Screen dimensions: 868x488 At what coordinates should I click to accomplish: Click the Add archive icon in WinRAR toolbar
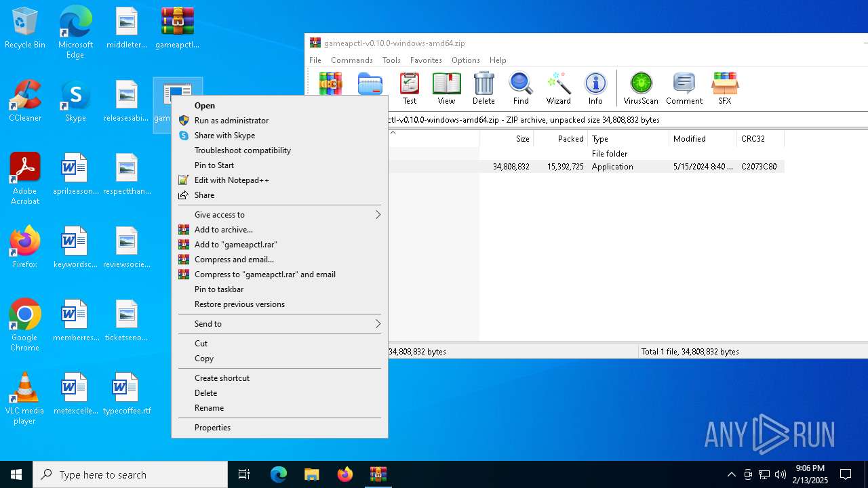331,83
